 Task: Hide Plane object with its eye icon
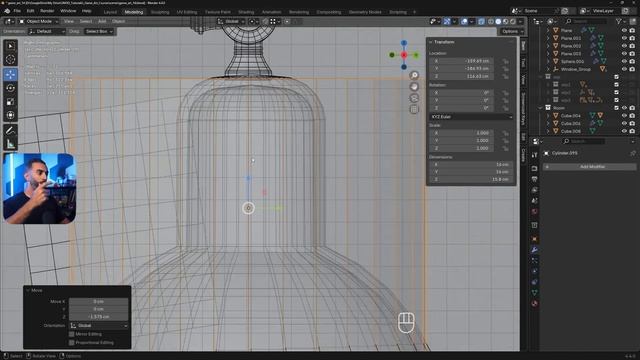tap(624, 30)
